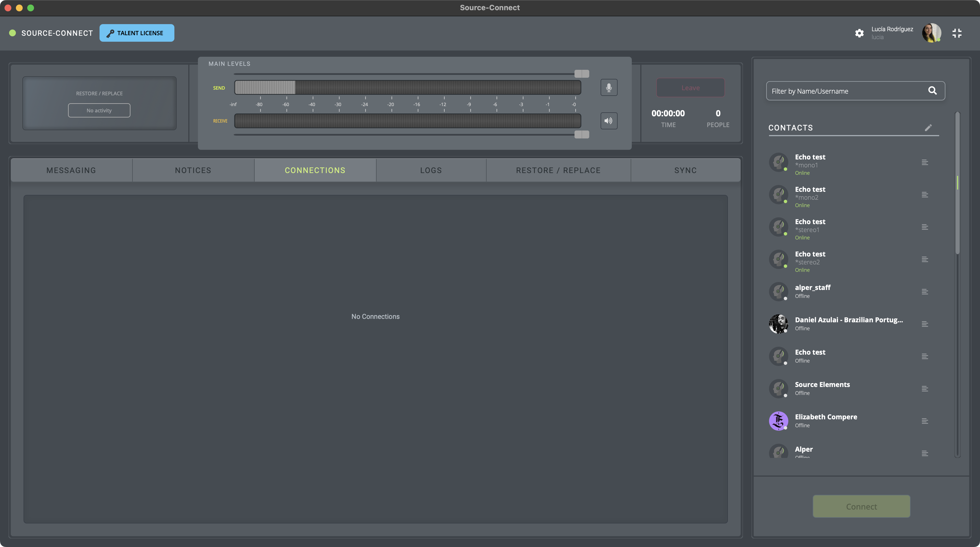The width and height of the screenshot is (980, 547).
Task: Open options menu for Elizabeth Compere contact
Action: click(x=925, y=421)
